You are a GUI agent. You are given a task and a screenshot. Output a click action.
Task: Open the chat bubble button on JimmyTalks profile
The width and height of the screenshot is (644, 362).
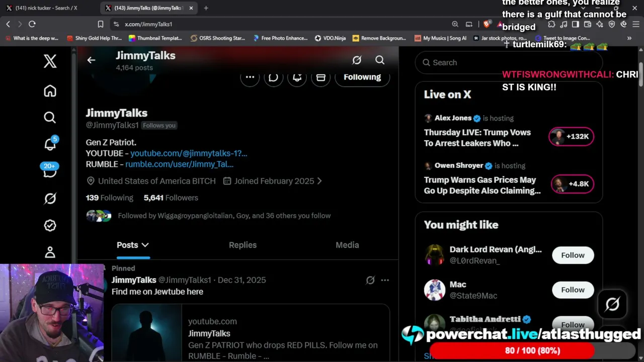[273, 77]
